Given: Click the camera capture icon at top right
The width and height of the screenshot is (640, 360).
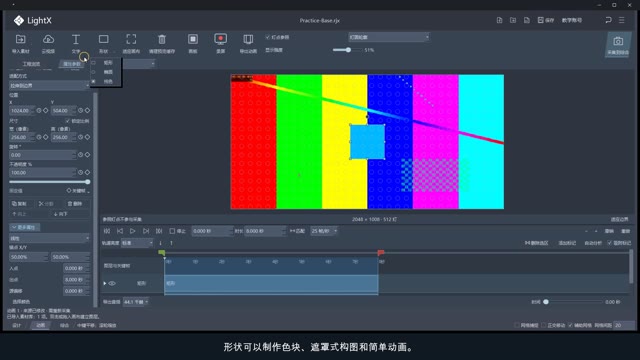Looking at the screenshot, I should click(x=618, y=41).
